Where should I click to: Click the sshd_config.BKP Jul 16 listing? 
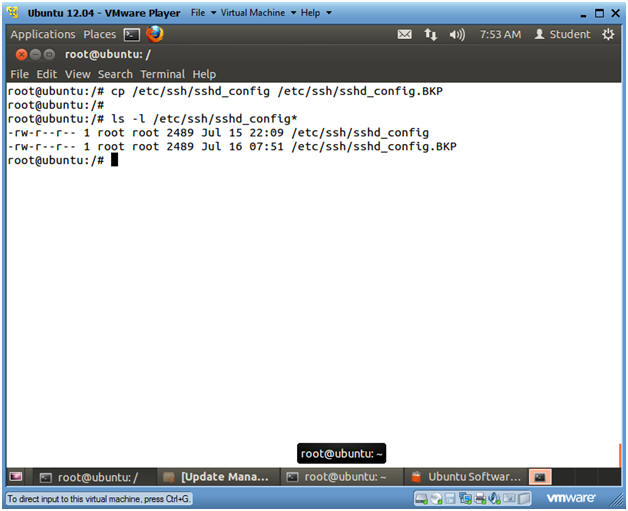point(232,147)
